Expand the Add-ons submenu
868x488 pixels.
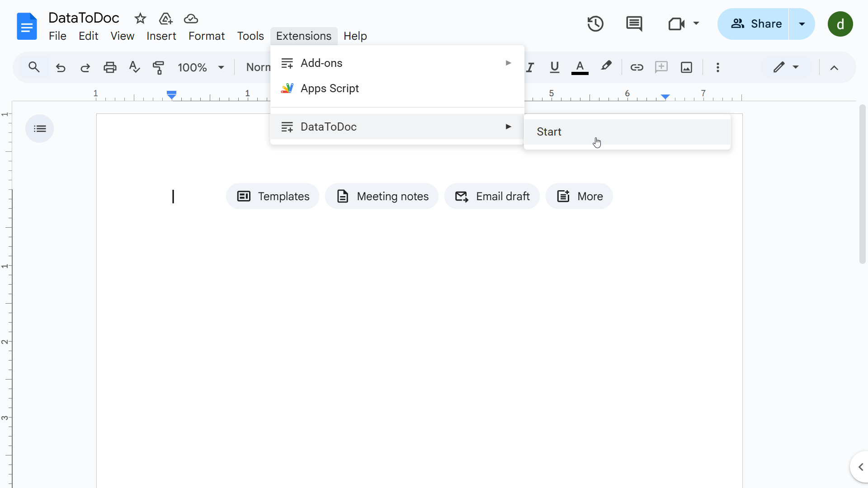(x=397, y=63)
